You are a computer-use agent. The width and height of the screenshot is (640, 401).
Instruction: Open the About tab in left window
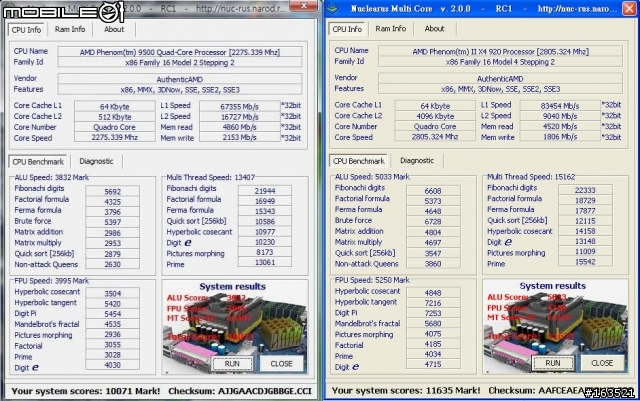pyautogui.click(x=114, y=29)
